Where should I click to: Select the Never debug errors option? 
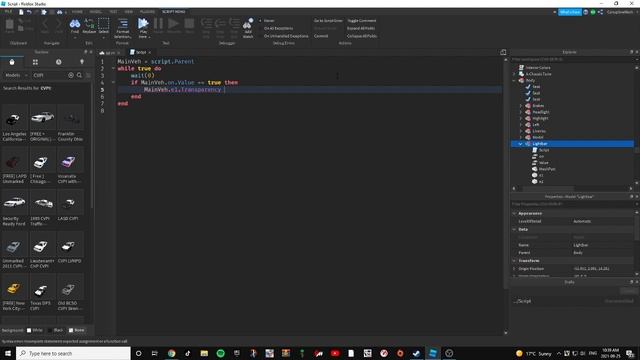[267, 20]
